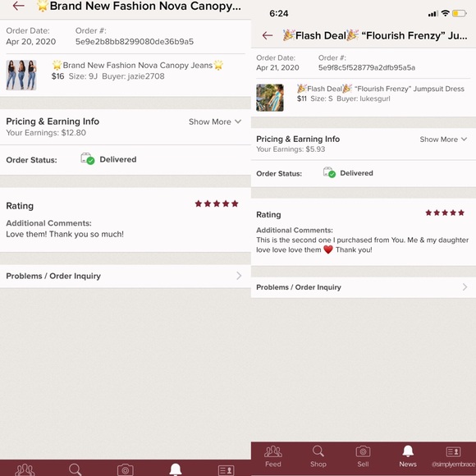
Task: Open Problems / Order Inquiry for jumpsuit order
Action: click(x=364, y=287)
